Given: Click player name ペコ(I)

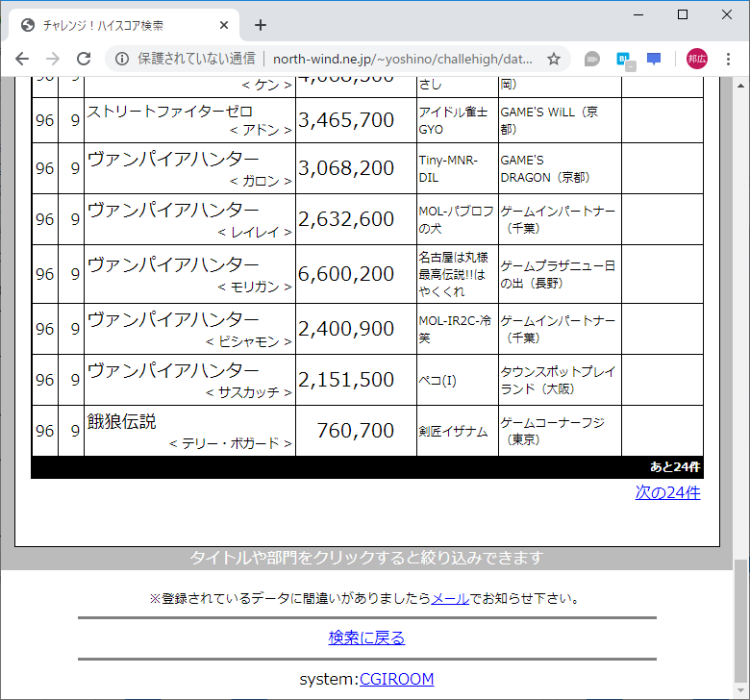Looking at the screenshot, I should 437,381.
